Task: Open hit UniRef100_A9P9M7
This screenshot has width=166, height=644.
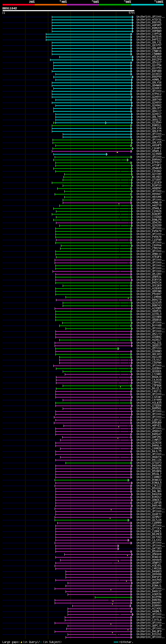Action: click(149, 25)
